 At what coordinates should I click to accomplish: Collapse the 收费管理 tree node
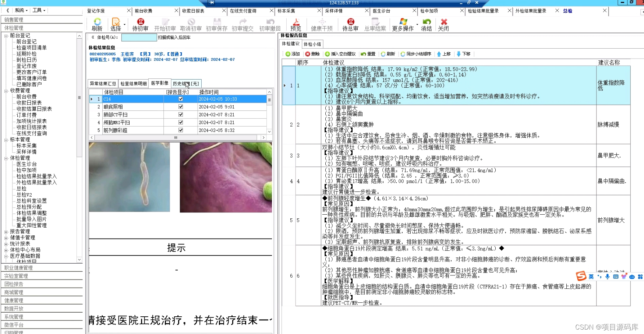tap(6, 91)
